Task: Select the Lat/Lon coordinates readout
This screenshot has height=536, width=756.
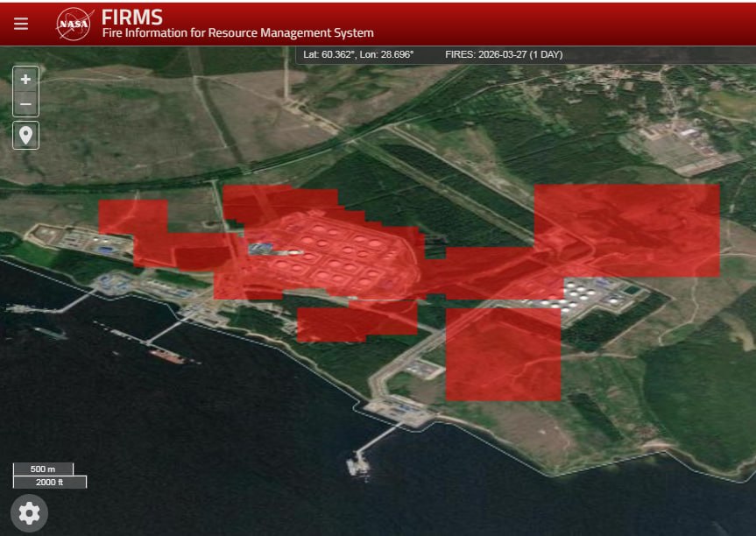Action: (358, 54)
